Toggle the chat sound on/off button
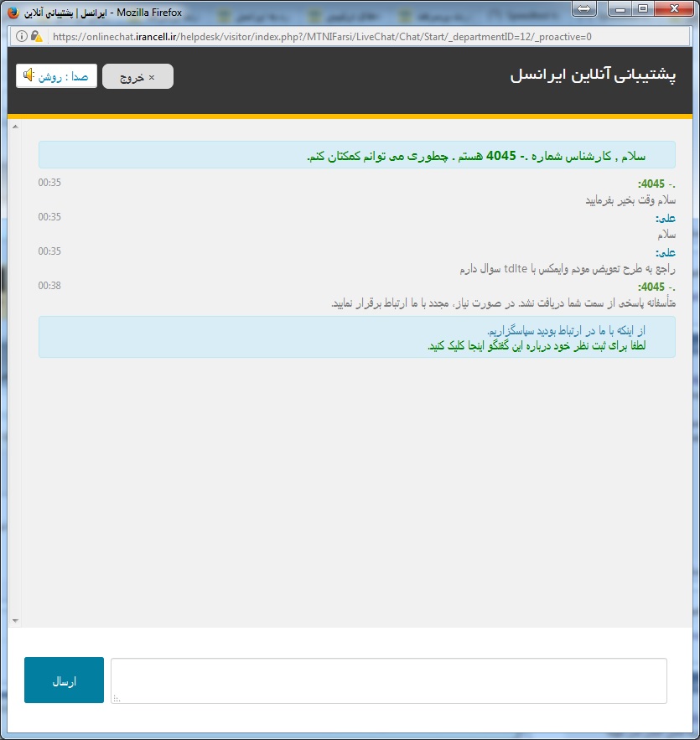Viewport: 700px width, 740px height. pyautogui.click(x=57, y=76)
